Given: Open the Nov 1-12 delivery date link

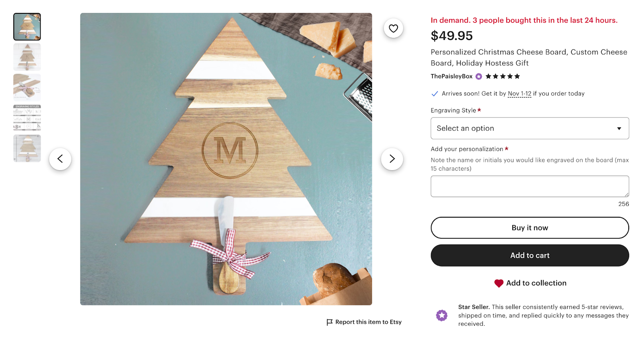Looking at the screenshot, I should tap(519, 93).
